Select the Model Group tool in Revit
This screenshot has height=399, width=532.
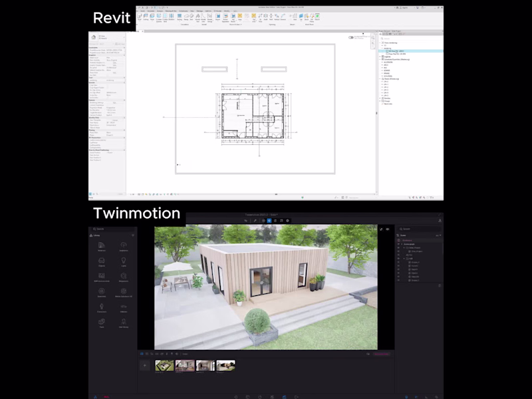tap(209, 17)
